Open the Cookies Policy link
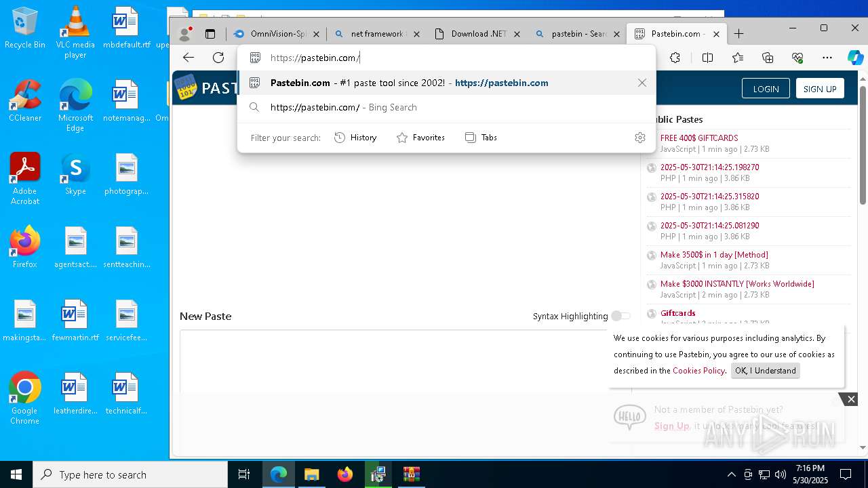The height and width of the screenshot is (488, 868). pyautogui.click(x=698, y=371)
